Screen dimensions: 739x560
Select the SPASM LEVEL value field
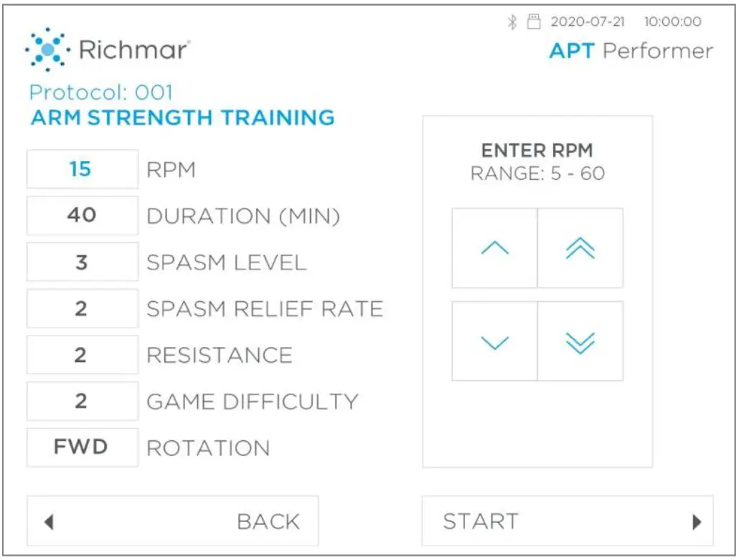click(x=82, y=262)
